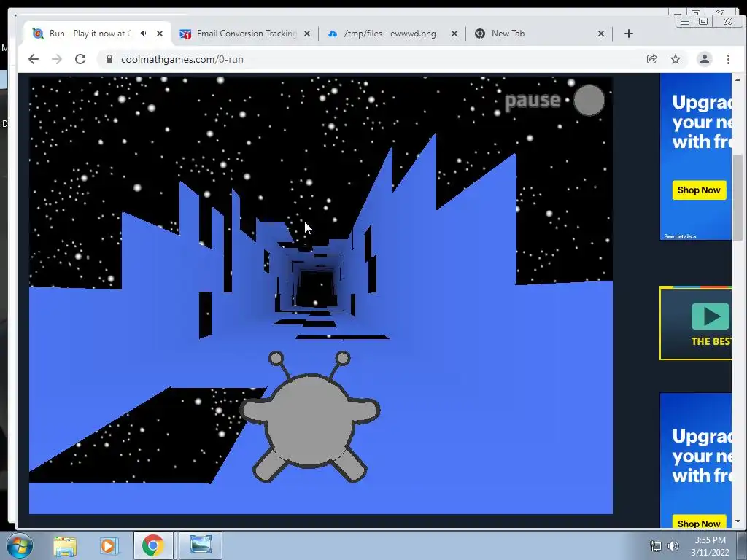Viewport: 747px width, 560px height.
Task: Reload the coolmathgames page
Action: point(80,59)
